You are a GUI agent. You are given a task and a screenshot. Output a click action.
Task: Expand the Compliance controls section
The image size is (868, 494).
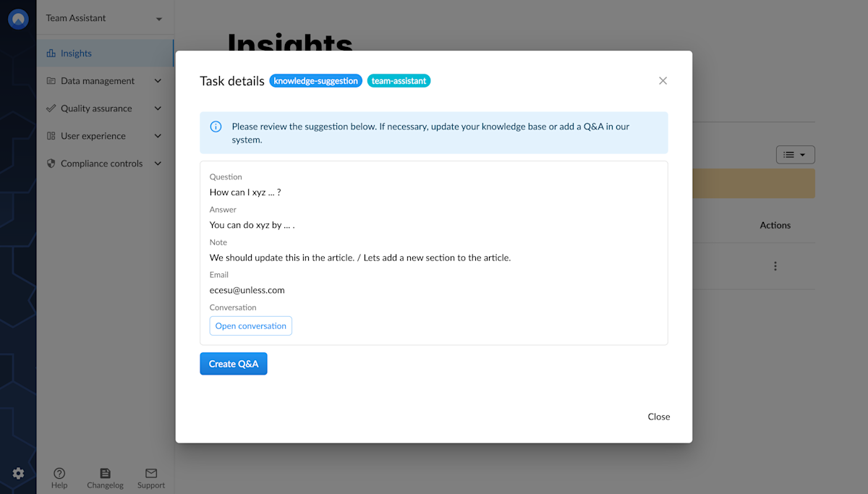(158, 163)
